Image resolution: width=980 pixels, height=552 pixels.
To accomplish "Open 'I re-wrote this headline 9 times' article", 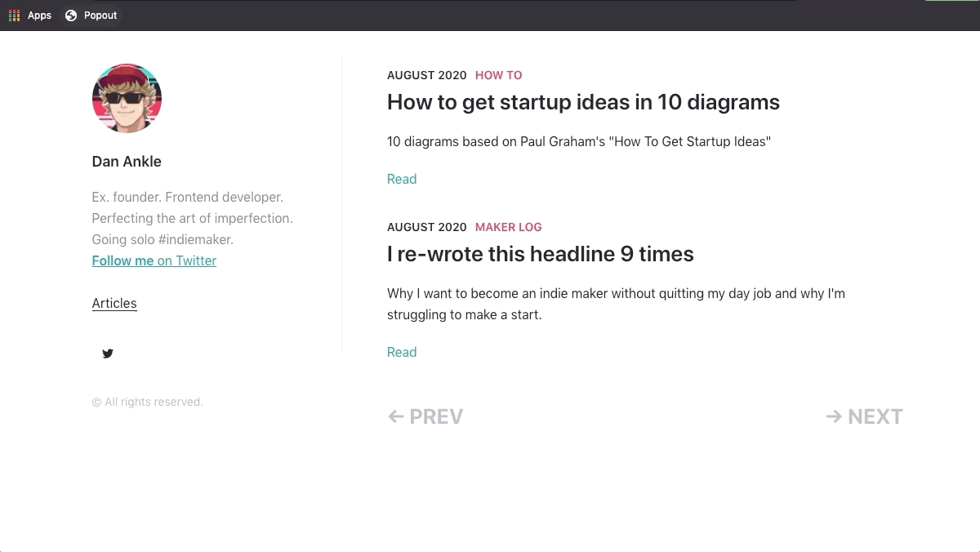I will pyautogui.click(x=541, y=254).
